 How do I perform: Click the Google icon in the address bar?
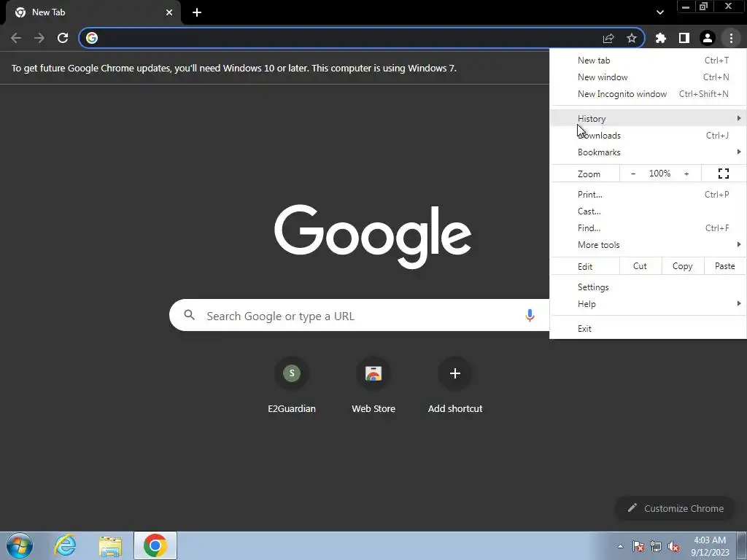coord(92,38)
